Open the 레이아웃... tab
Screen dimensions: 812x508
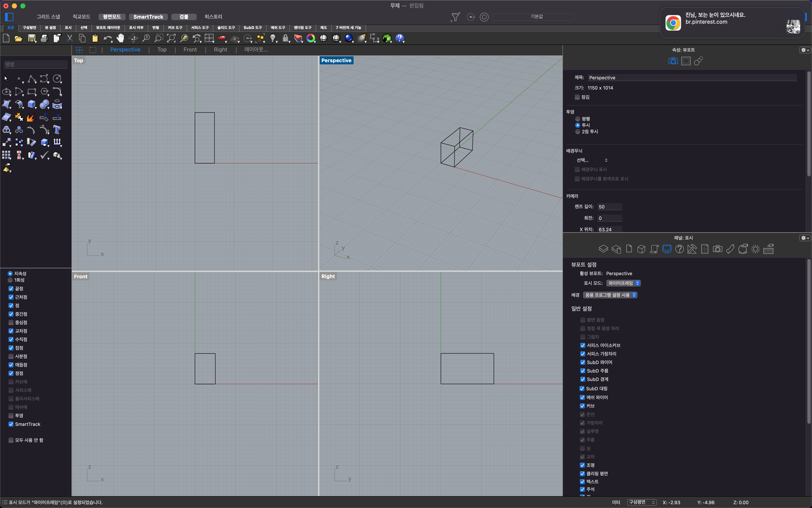point(256,50)
